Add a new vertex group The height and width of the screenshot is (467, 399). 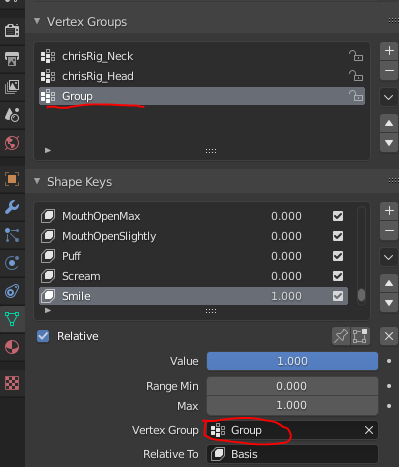[389, 51]
